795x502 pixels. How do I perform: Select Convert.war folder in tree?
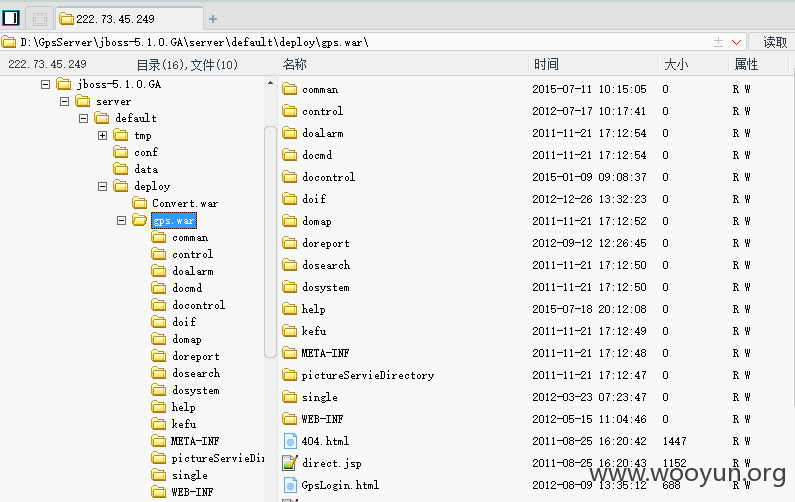coord(185,203)
